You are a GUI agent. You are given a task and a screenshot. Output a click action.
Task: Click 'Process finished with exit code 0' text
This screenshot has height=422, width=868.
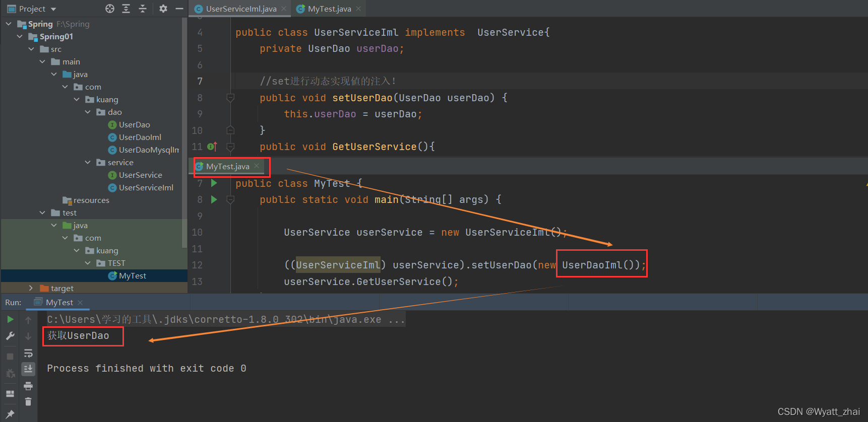[x=147, y=368]
